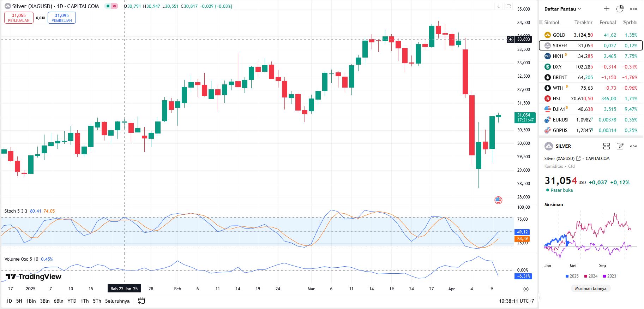644x309 pixels.
Task: Click the grid layout icon in SILVER panel
Action: coord(607,146)
